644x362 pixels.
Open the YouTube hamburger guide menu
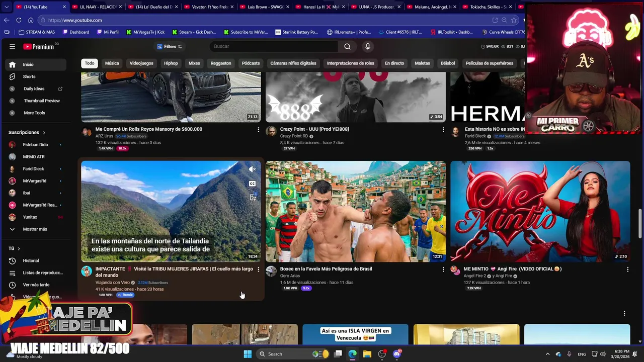pos(12,46)
